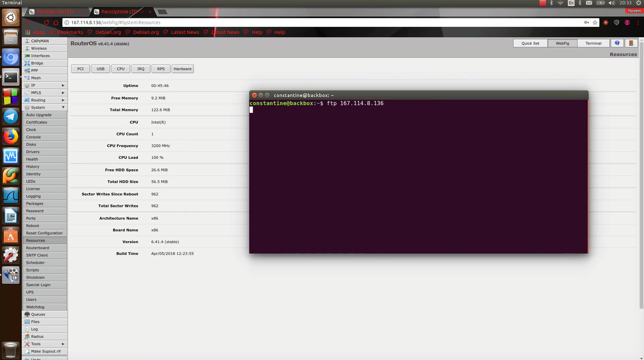The height and width of the screenshot is (360, 644).
Task: Open the Reboot page under System
Action: click(45, 226)
